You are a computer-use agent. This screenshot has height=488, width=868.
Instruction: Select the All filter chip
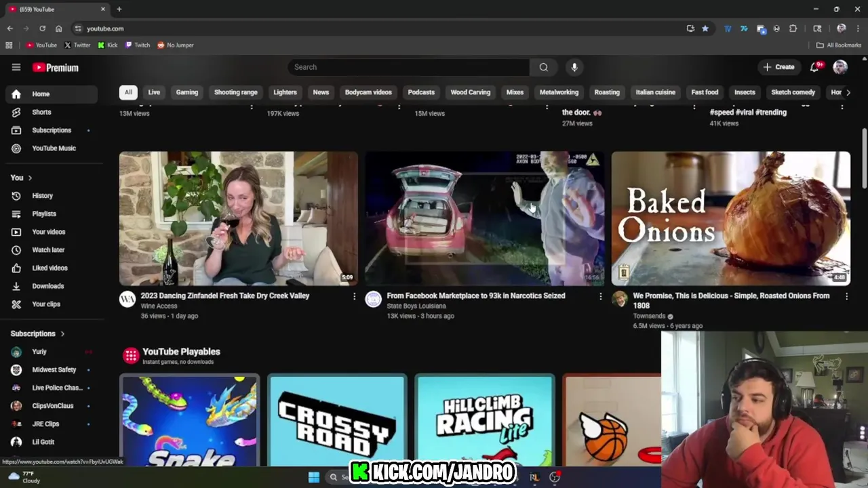click(x=128, y=92)
